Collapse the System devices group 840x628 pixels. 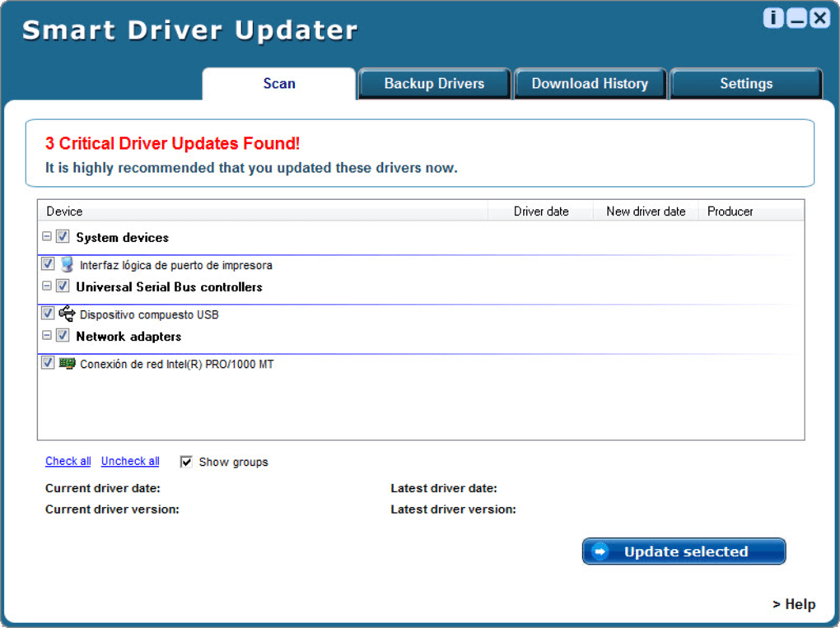(x=47, y=236)
